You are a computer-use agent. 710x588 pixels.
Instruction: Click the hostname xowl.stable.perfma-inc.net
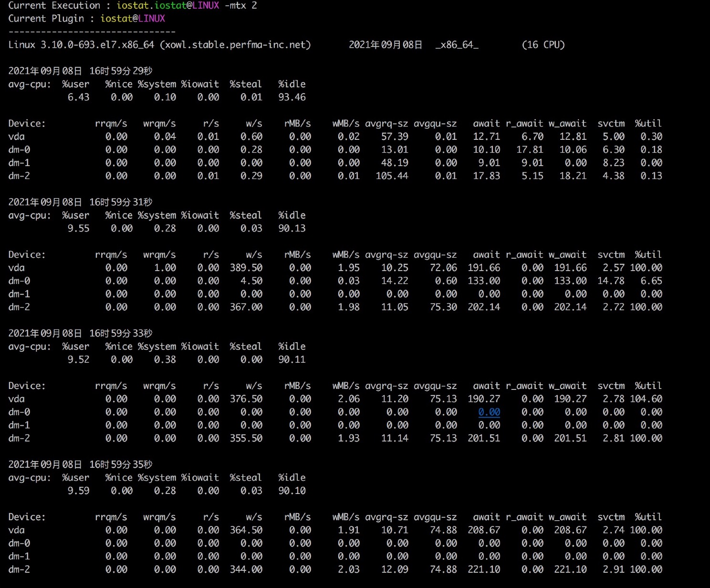(x=235, y=45)
